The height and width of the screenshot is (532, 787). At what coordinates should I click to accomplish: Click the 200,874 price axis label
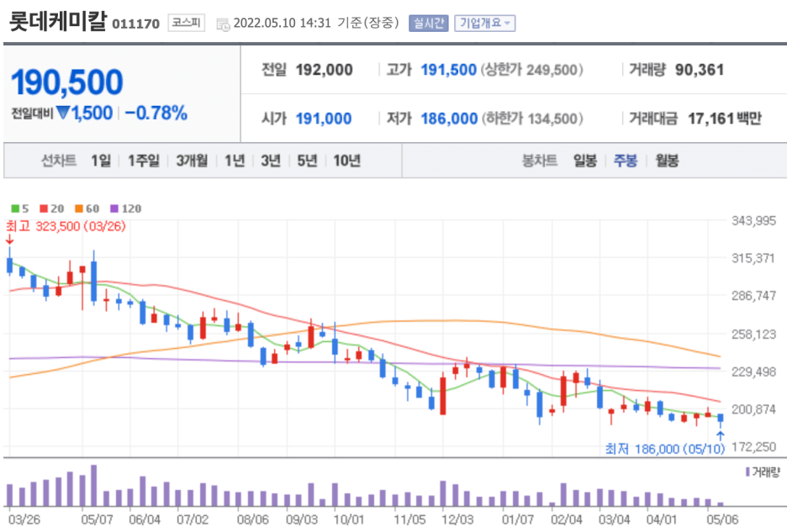[x=753, y=409]
